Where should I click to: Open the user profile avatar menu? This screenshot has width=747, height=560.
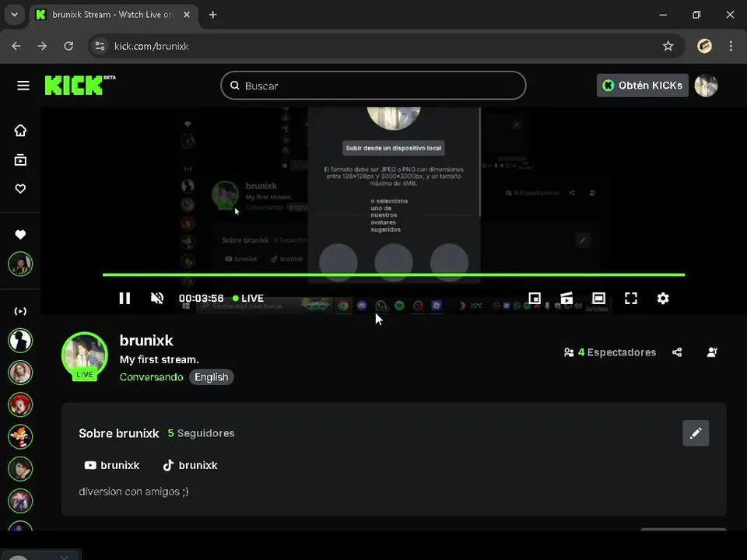706,86
